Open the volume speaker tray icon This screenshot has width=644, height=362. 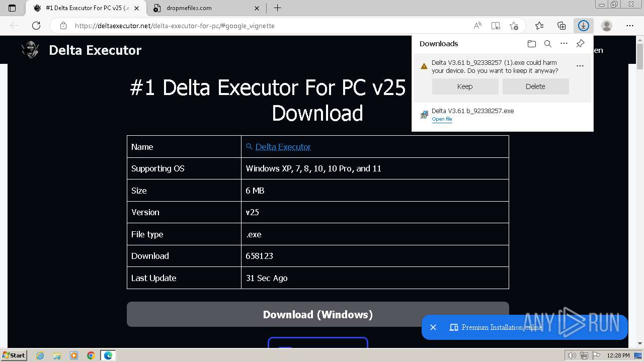pos(572,355)
